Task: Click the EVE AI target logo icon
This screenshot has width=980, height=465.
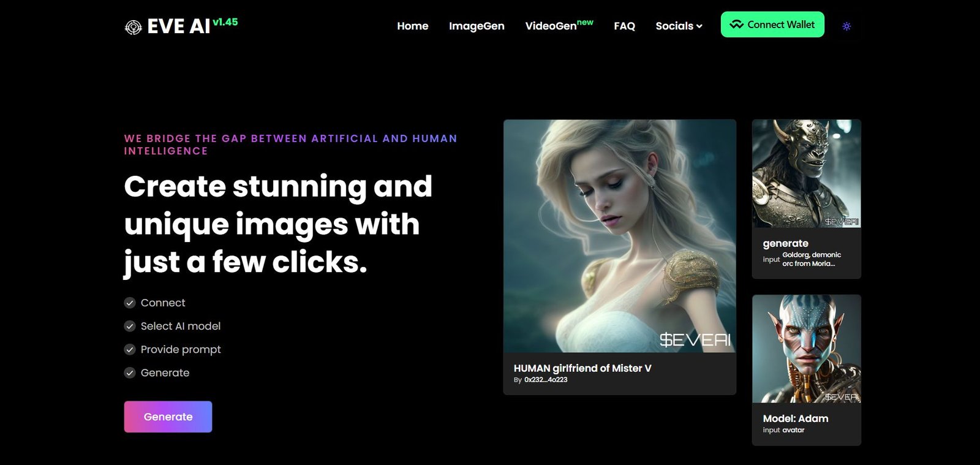Action: [133, 27]
